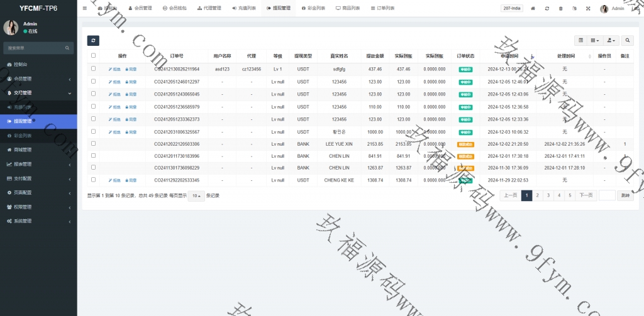This screenshot has height=316, width=644.
Task: Click the home icon in top bar
Action: click(533, 9)
